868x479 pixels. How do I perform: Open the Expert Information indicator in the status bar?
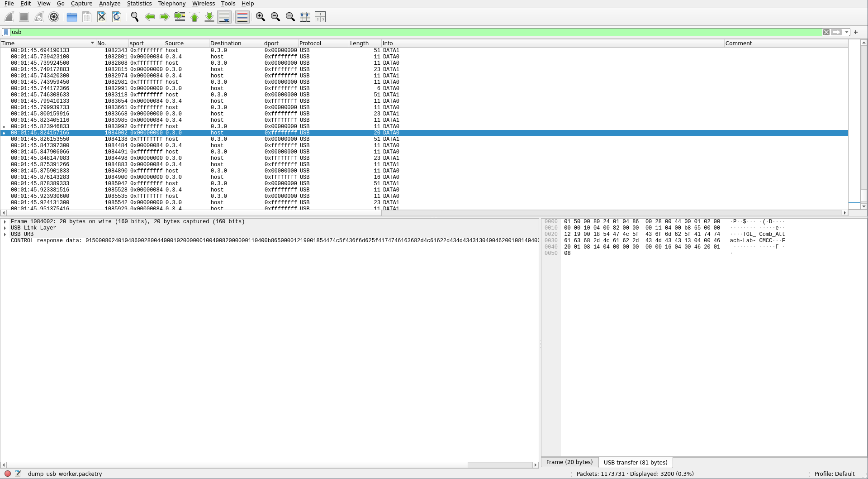pos(7,474)
